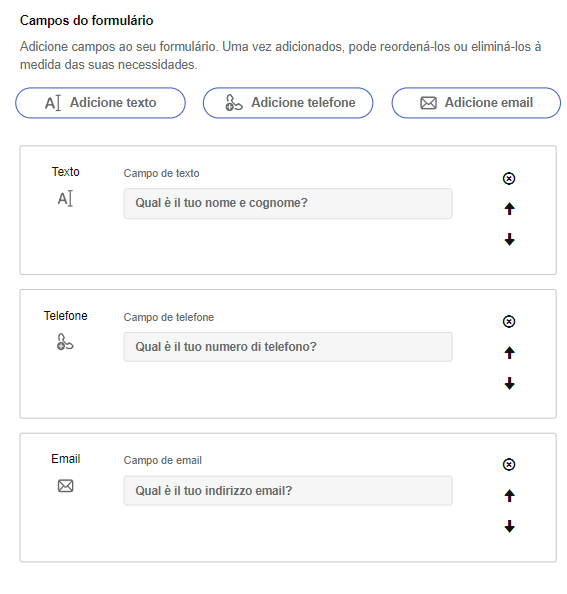Remove the Texto field with X icon
This screenshot has width=567, height=594.
pos(509,178)
